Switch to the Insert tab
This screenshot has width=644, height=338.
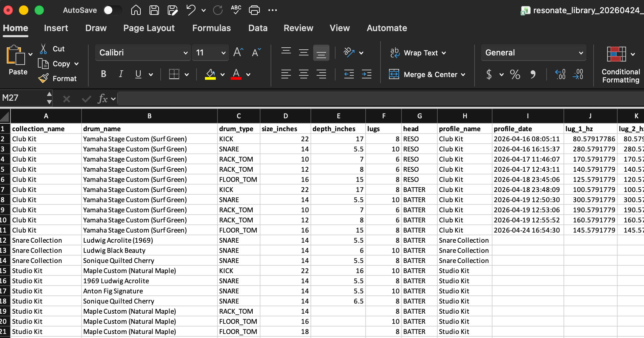click(56, 28)
